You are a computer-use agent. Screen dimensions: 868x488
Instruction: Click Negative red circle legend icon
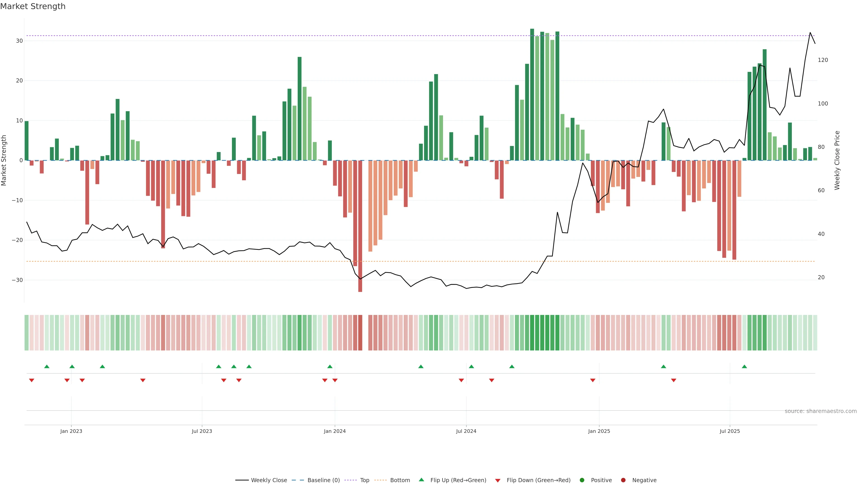click(x=623, y=480)
